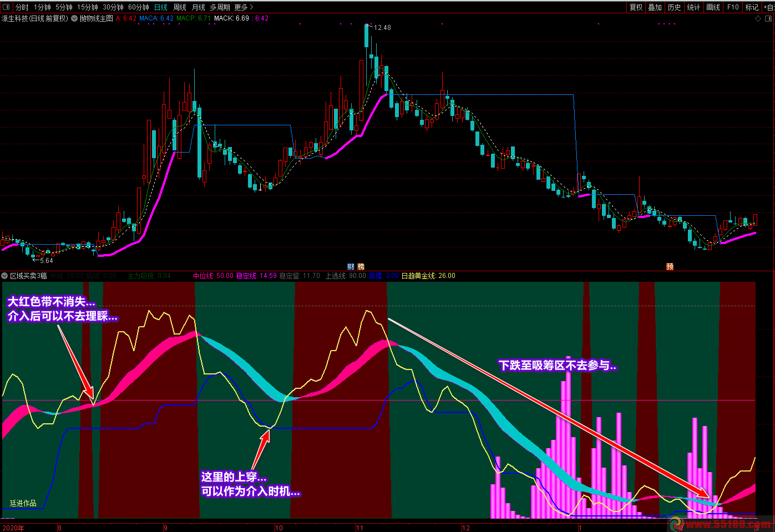Toggle the left sidebar panel icon
775x532 pixels.
[x=6, y=7]
